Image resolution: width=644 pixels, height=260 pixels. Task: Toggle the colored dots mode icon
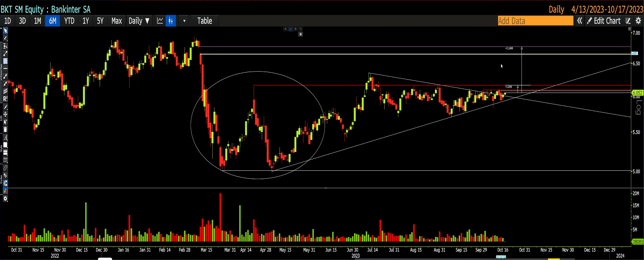[x=5, y=191]
